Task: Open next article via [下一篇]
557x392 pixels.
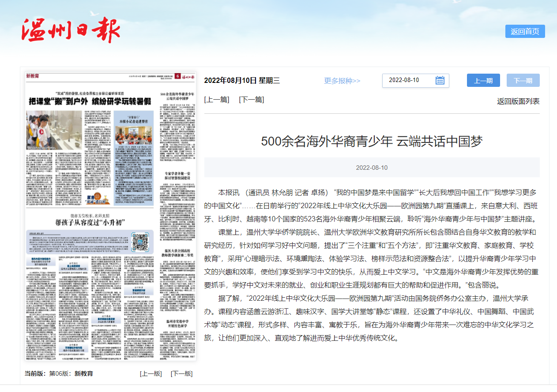Action: (x=251, y=100)
